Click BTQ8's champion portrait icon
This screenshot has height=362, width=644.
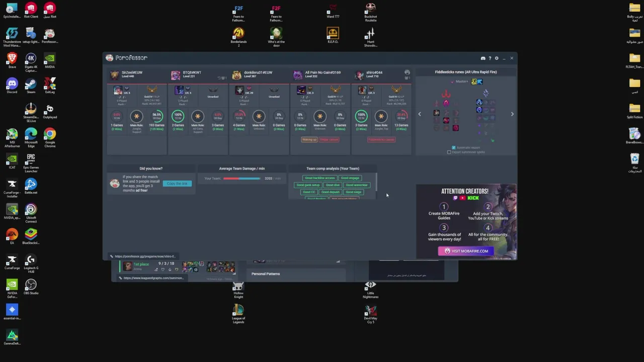tap(179, 90)
